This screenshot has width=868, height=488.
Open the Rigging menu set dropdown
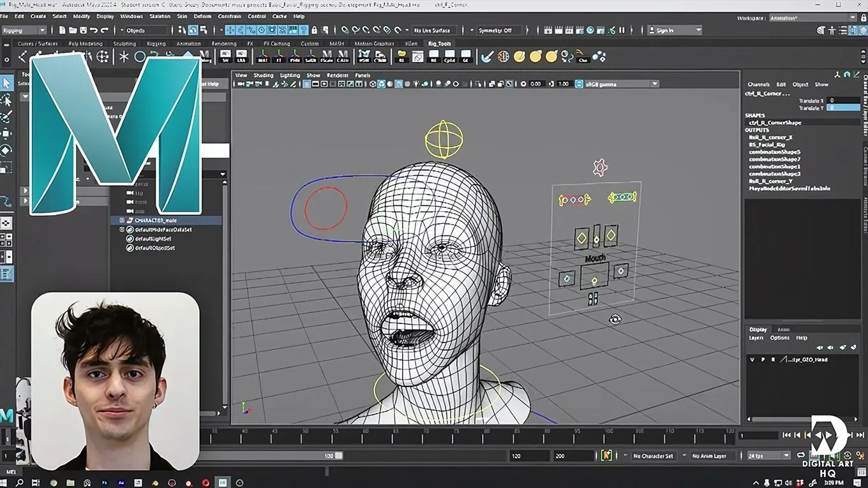click(x=24, y=30)
